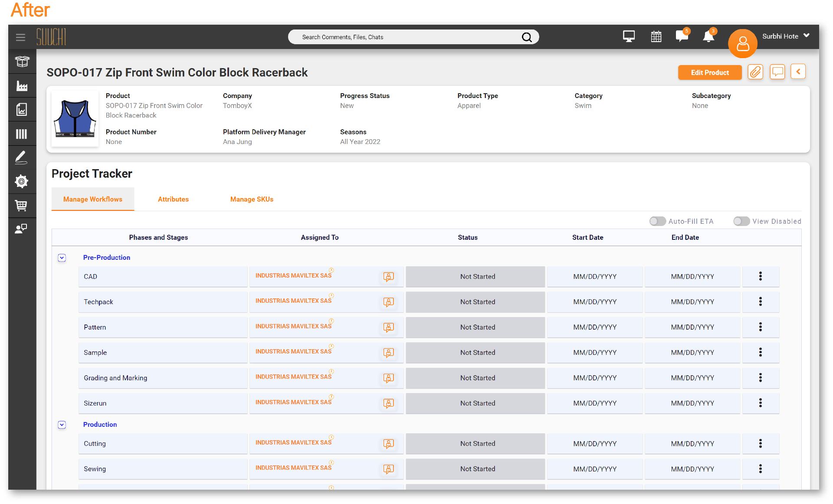This screenshot has width=833, height=504.
Task: Open the hamburger menu
Action: coord(20,37)
